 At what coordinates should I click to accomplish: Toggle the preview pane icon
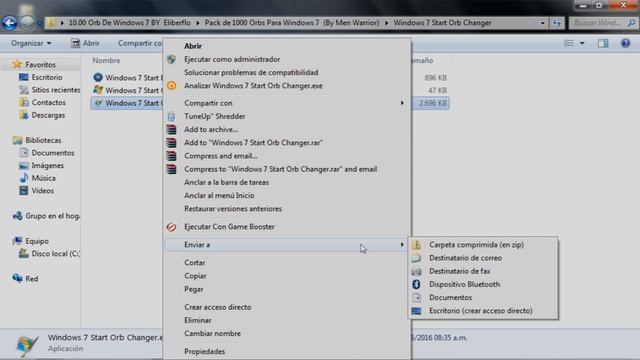point(603,43)
